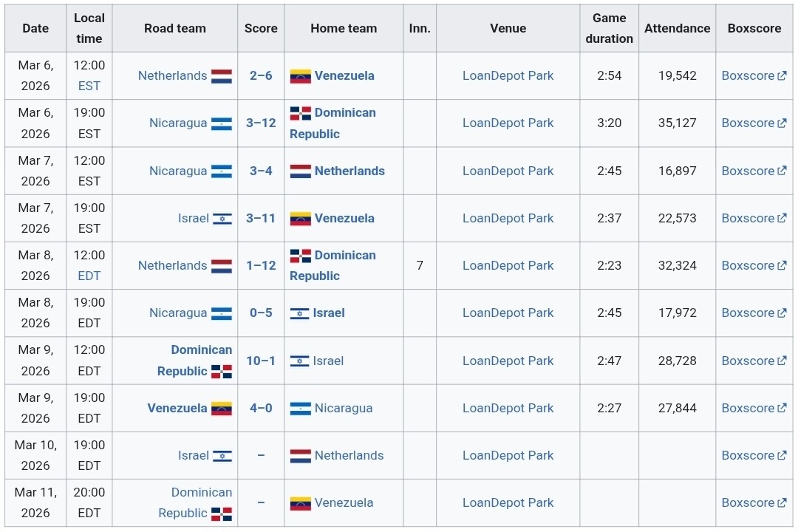The image size is (798, 532).
Task: Click the Game duration column header
Action: pyautogui.click(x=609, y=29)
